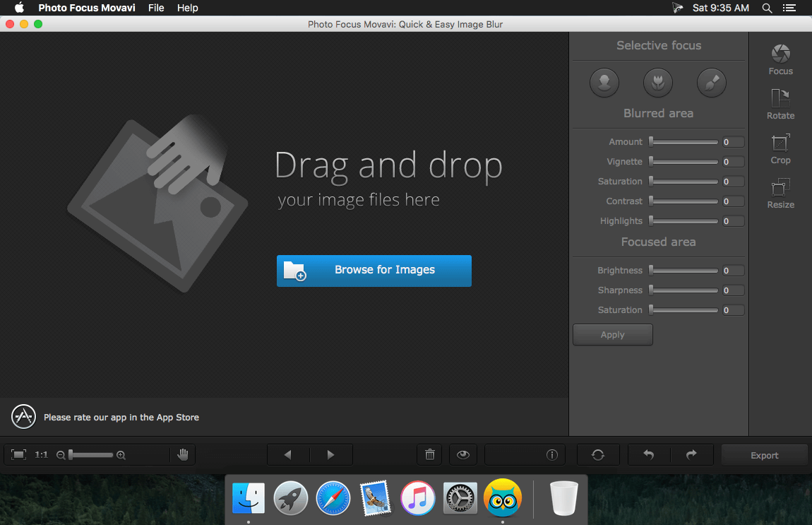Image resolution: width=812 pixels, height=525 pixels.
Task: Open Launchpad rocket in the dock
Action: pos(290,498)
